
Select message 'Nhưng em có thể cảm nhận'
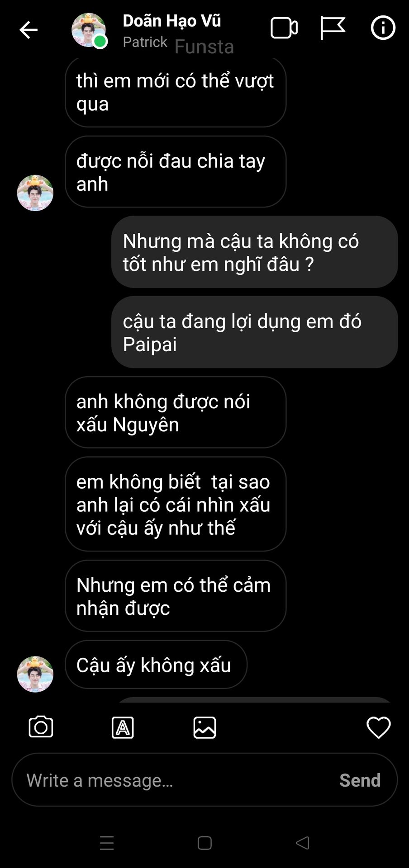(176, 596)
